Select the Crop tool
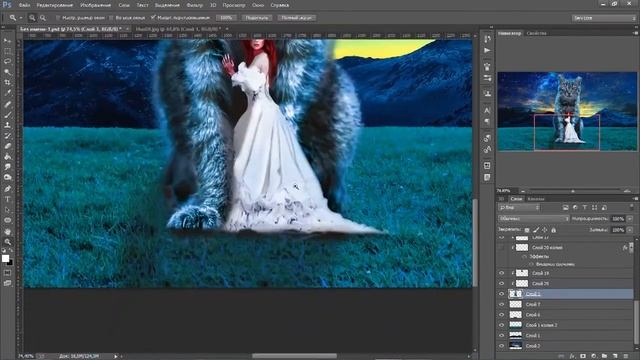This screenshot has width=640, height=360. [7, 83]
